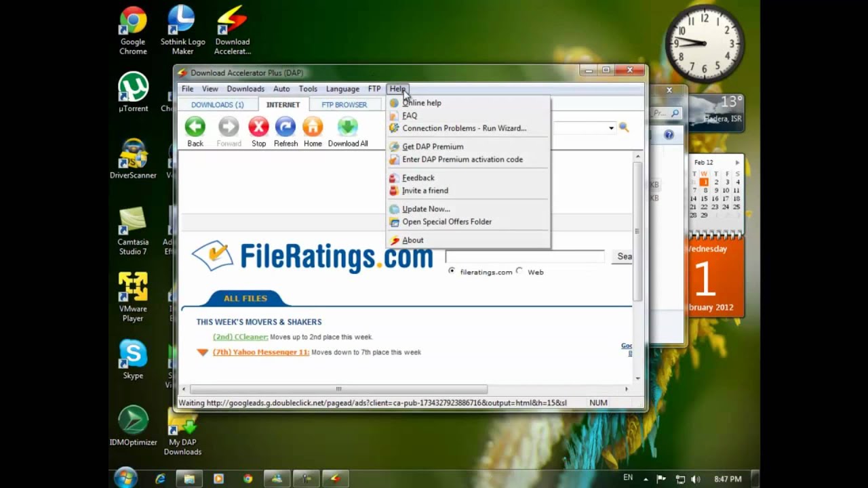Open DriverScanner desktop icon
The width and height of the screenshot is (868, 488).
coord(133,159)
